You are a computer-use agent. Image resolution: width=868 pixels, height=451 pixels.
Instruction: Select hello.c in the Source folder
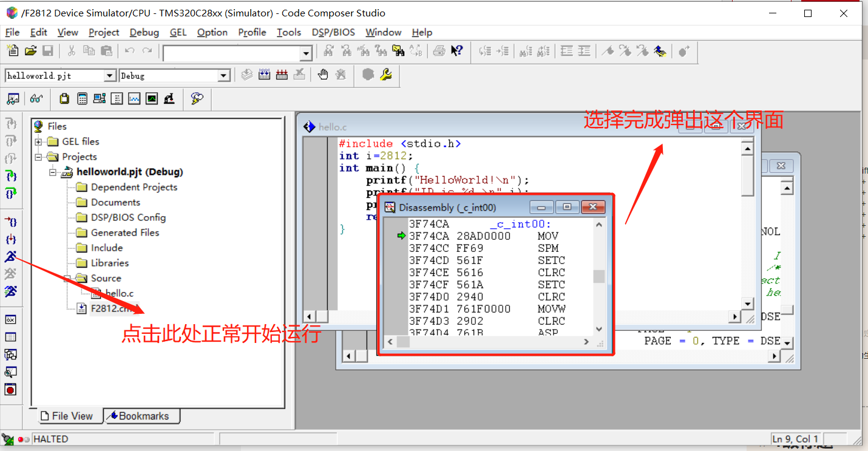tap(119, 293)
